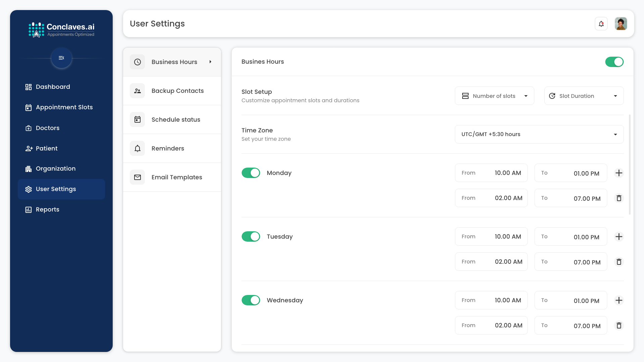Screen dimensions: 644x362
Task: Click Tuesday's first From time field
Action: pyautogui.click(x=491, y=237)
